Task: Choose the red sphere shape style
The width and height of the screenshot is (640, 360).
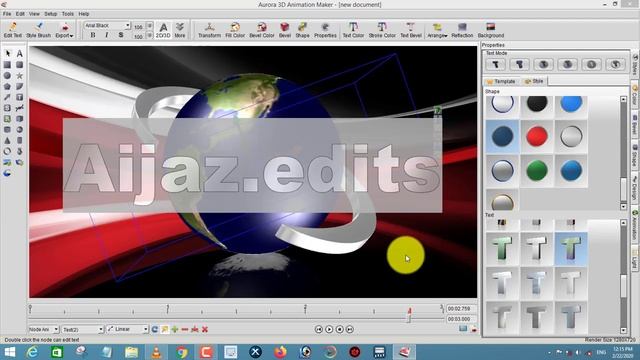Action: click(x=537, y=136)
